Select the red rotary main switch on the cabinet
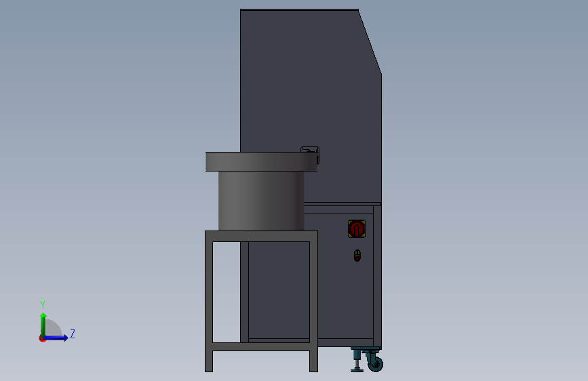This screenshot has width=588, height=381. pyautogui.click(x=357, y=228)
